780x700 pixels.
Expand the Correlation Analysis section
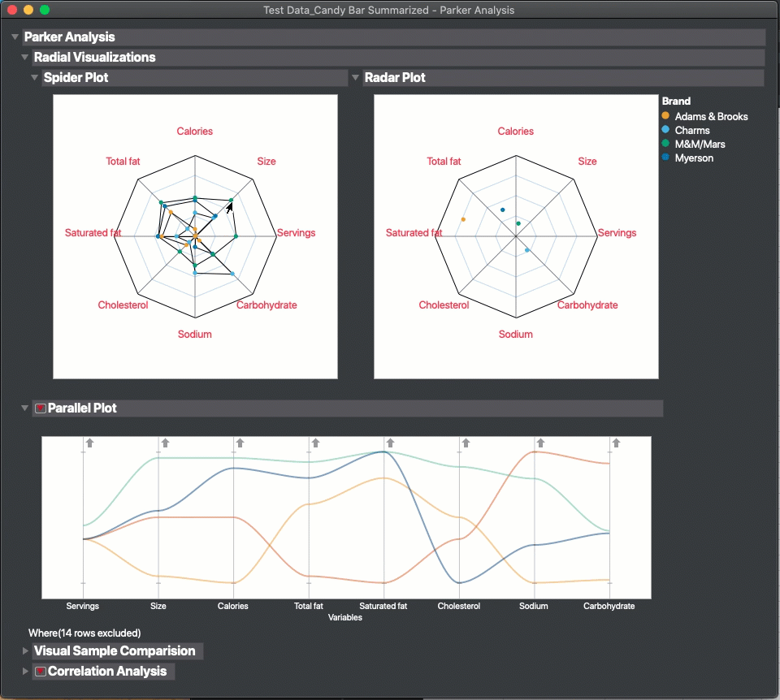click(25, 671)
